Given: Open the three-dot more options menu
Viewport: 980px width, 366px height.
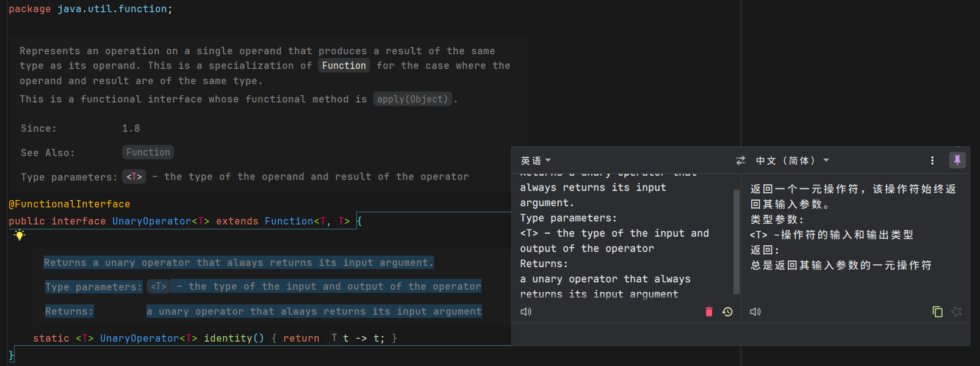Looking at the screenshot, I should click(x=932, y=160).
